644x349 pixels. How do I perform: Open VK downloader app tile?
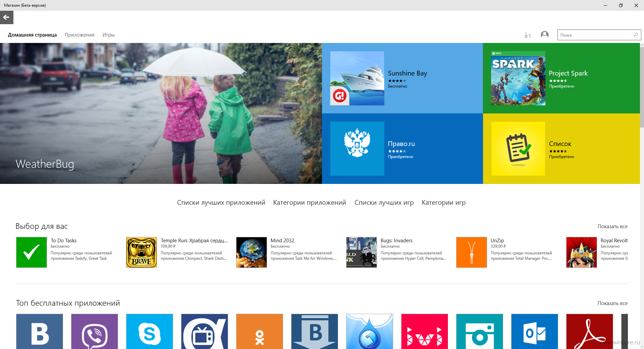point(315,332)
